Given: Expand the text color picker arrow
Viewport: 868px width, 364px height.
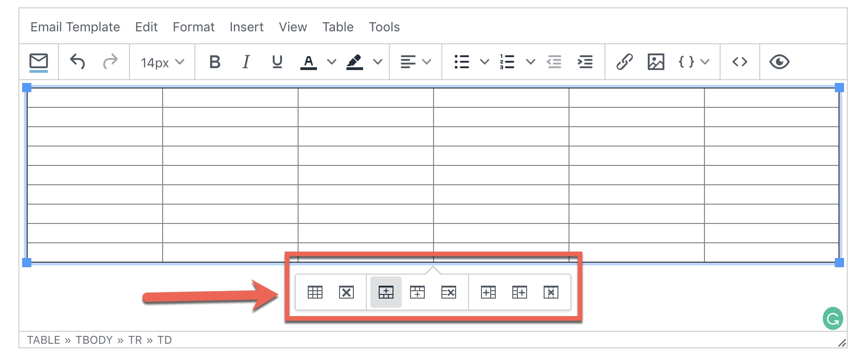Looking at the screenshot, I should (332, 62).
